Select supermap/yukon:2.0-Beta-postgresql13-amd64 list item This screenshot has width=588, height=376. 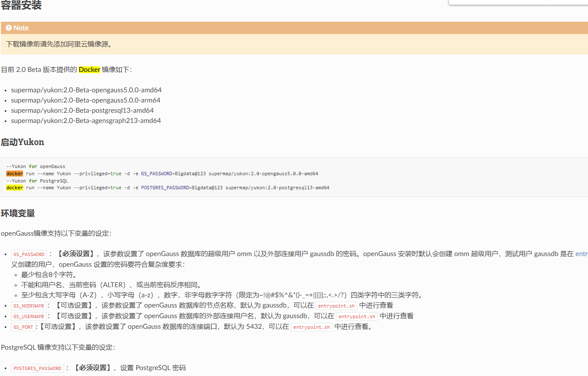(82, 111)
